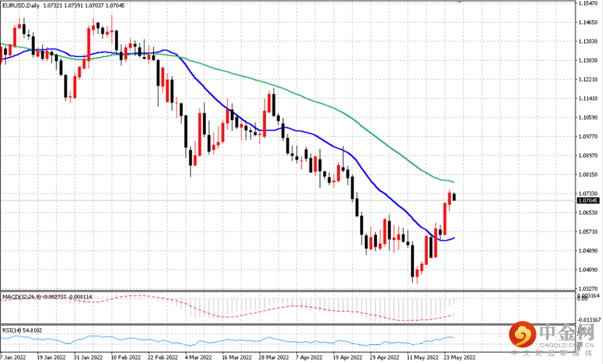Click the 1.04890 price axis label
The image size is (603, 364).
pyautogui.click(x=589, y=251)
